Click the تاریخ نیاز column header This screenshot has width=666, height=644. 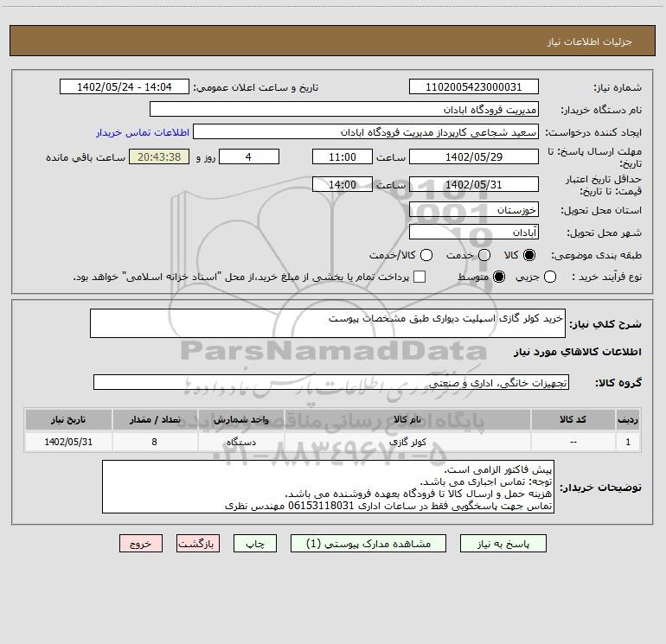pos(68,419)
